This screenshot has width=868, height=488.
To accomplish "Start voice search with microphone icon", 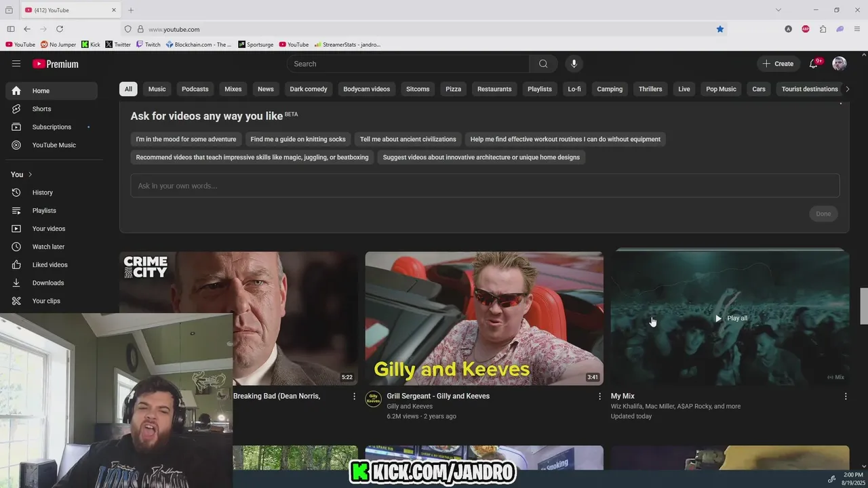I will coord(574,64).
